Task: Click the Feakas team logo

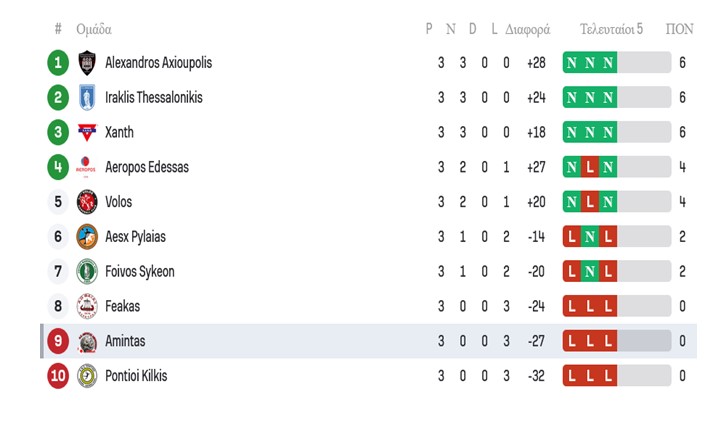Action: pos(87,306)
